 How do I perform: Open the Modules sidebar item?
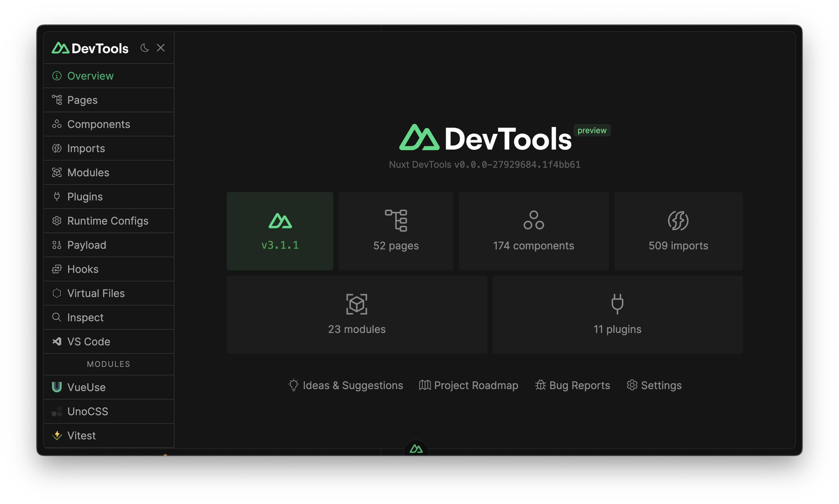click(x=88, y=172)
